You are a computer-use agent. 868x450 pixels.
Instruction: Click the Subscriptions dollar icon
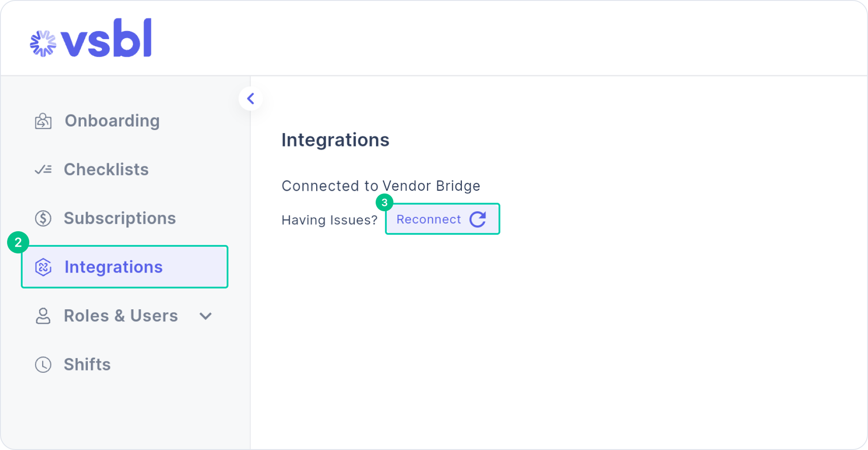tap(43, 218)
